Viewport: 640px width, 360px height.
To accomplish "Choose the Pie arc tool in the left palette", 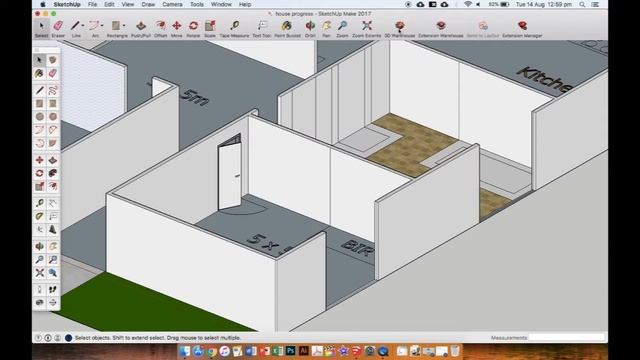I will coord(53,143).
